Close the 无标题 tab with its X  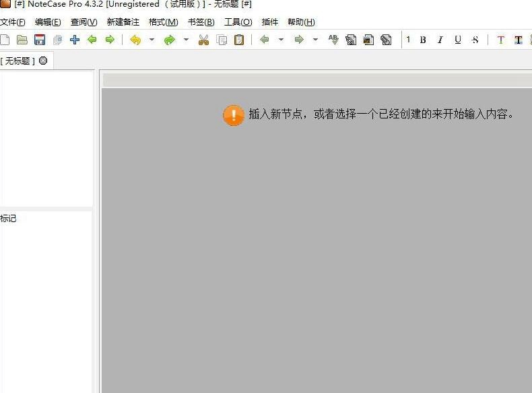click(x=43, y=61)
